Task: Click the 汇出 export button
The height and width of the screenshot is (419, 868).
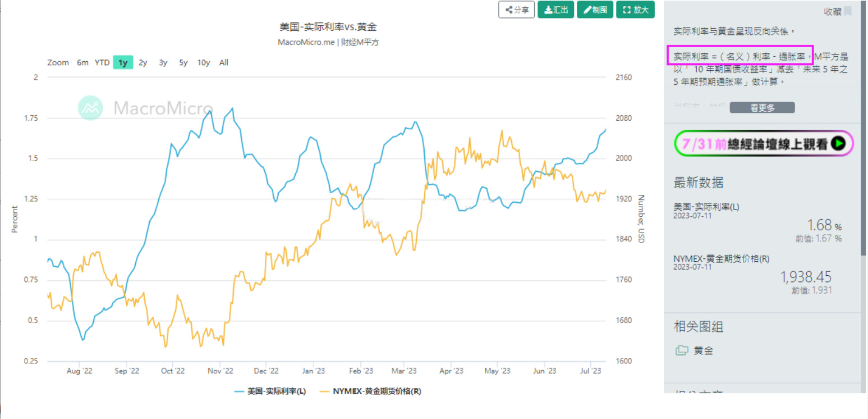Action: [555, 10]
